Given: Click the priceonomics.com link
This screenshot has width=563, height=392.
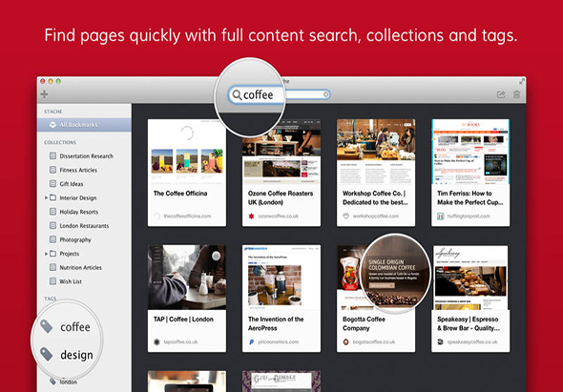Looking at the screenshot, I should pyautogui.click(x=279, y=341).
